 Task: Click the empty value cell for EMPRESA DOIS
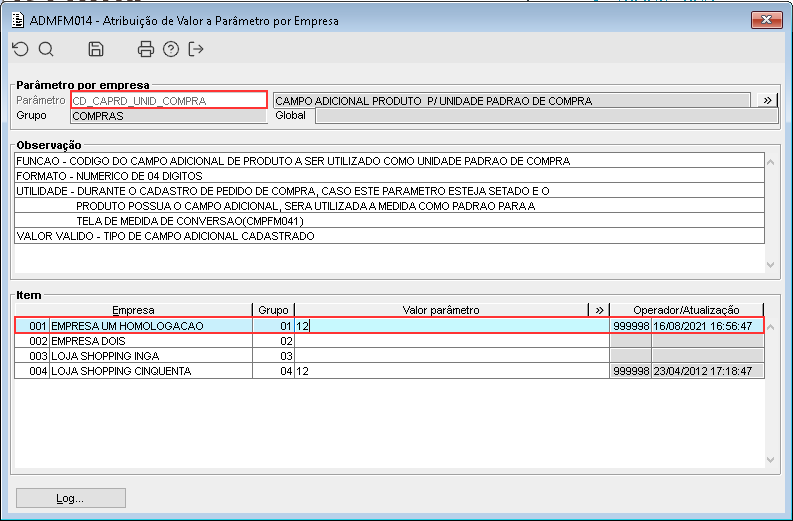click(452, 341)
